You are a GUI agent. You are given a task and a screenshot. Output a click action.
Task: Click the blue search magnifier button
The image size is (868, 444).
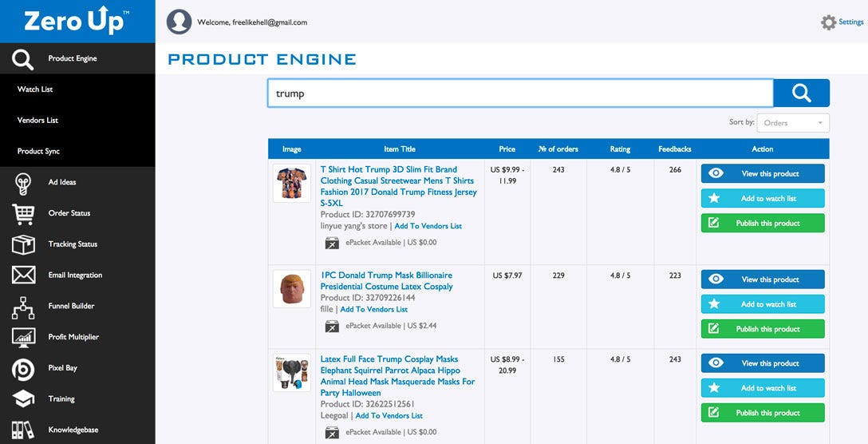point(801,93)
